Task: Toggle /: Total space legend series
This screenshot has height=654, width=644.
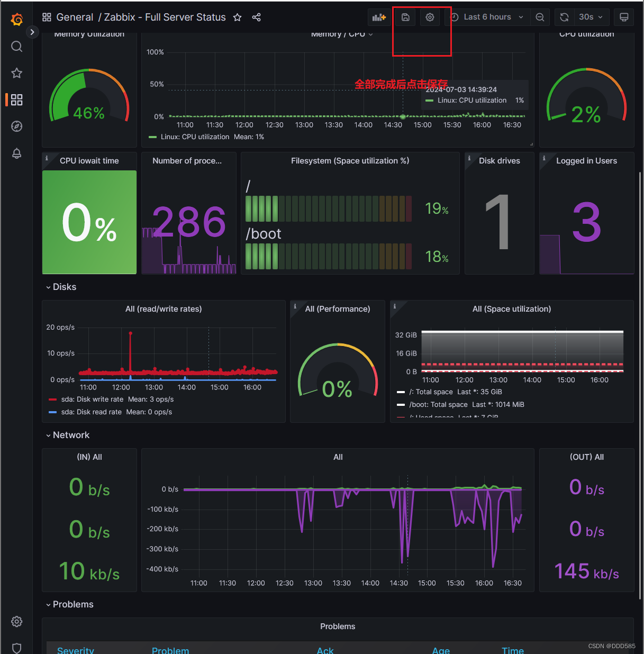Action: click(431, 392)
